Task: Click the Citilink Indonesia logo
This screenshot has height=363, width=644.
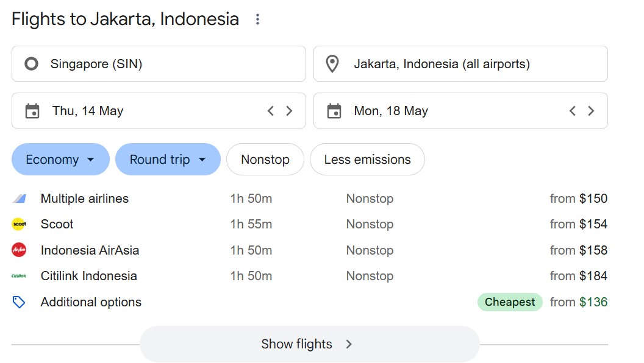Action: (18, 275)
